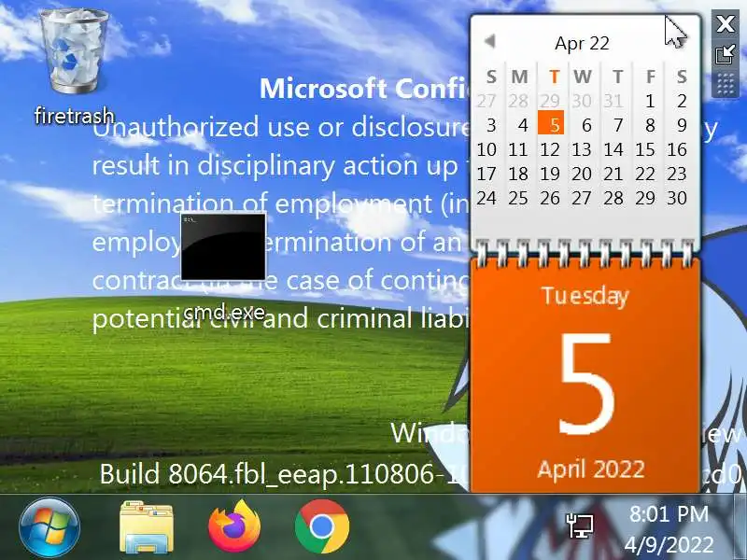Click the April 2022 label on day page

pyautogui.click(x=591, y=469)
